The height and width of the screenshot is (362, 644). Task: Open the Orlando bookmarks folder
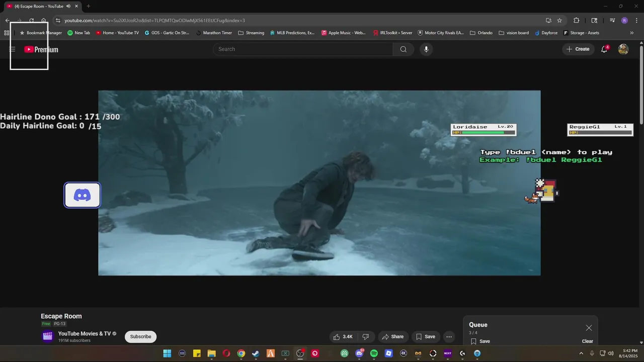pyautogui.click(x=481, y=33)
